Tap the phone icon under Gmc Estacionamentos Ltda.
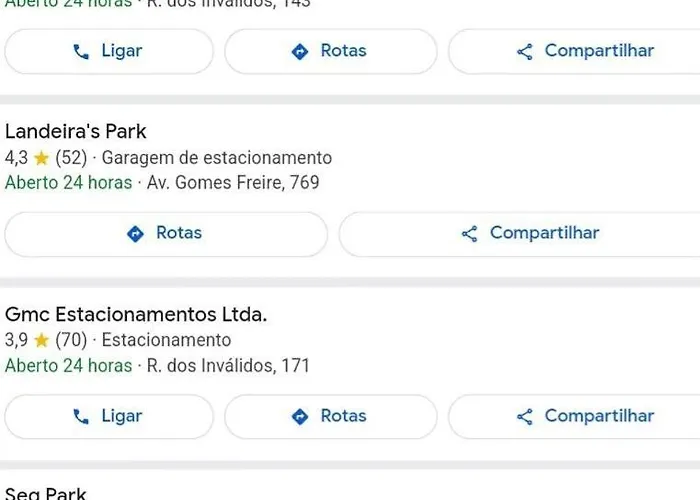This screenshot has width=700, height=500. coord(81,417)
